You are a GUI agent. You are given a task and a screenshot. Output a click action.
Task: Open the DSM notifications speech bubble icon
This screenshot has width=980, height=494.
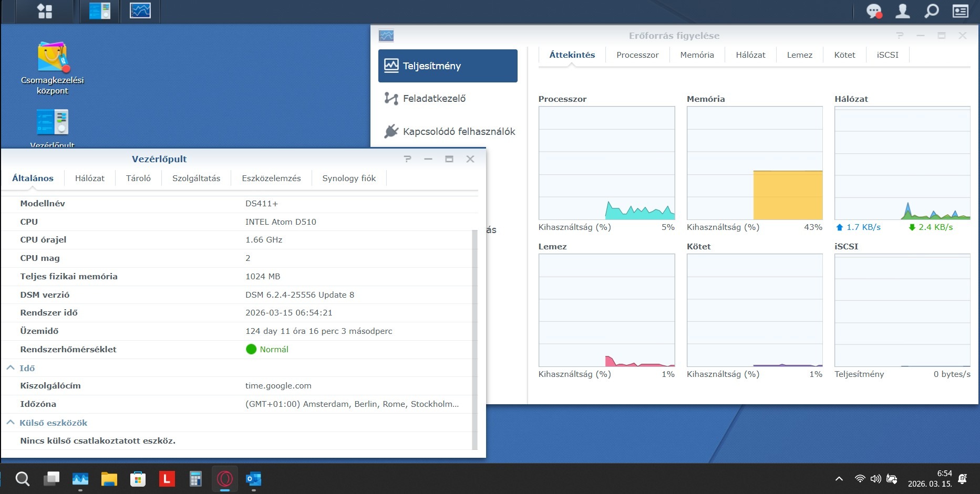point(874,11)
